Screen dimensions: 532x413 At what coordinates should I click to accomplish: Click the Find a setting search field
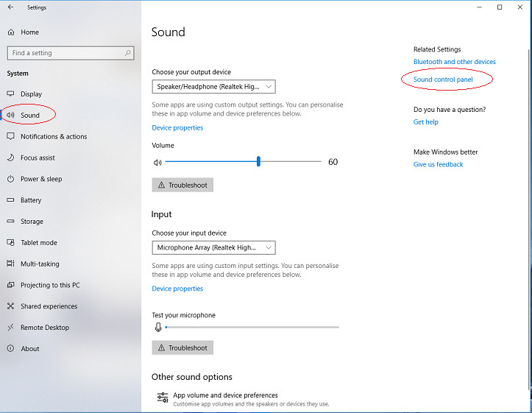[x=65, y=53]
